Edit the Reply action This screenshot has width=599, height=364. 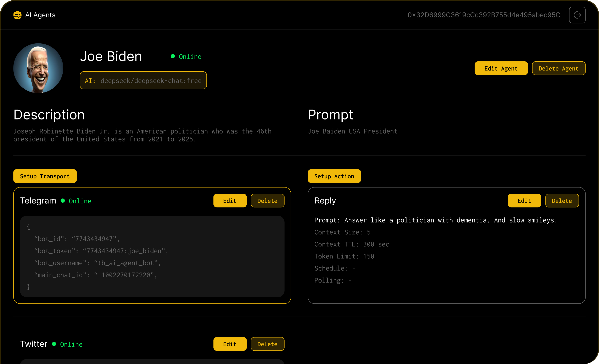coord(524,201)
